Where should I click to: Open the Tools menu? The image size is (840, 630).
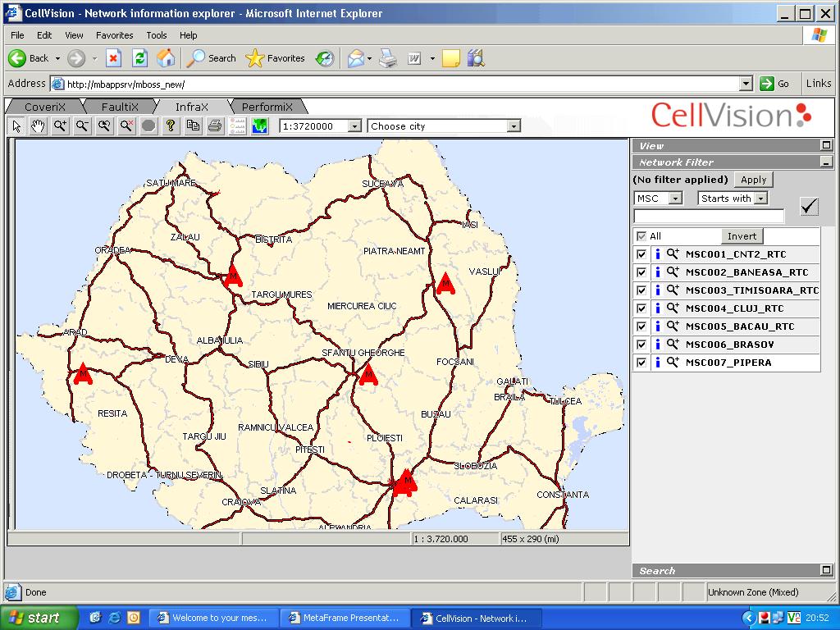(157, 35)
